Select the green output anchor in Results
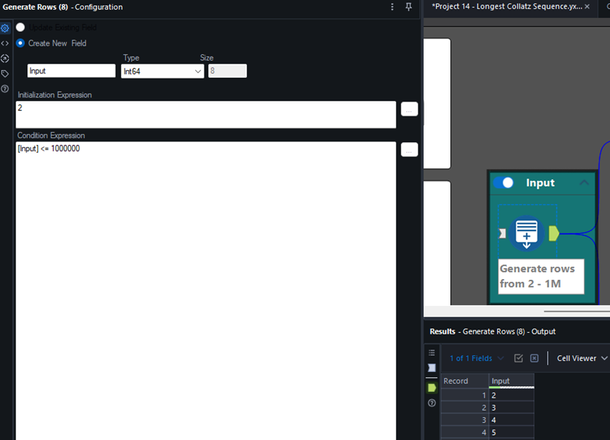This screenshot has width=610, height=440. [432, 388]
